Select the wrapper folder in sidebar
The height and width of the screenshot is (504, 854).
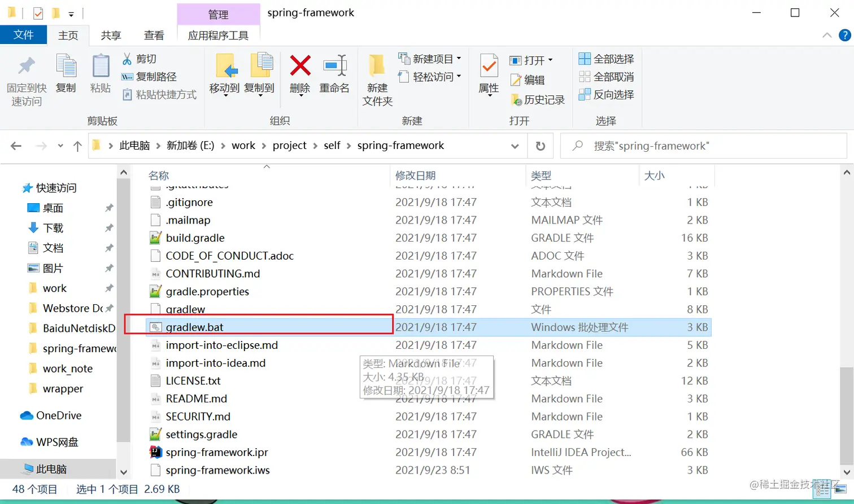pos(63,389)
